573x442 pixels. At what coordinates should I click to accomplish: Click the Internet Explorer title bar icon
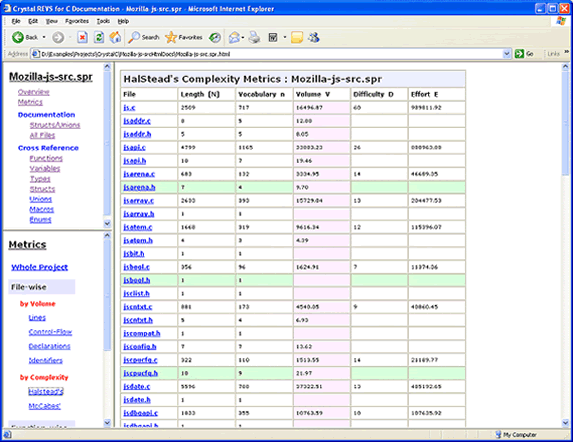pos(7,8)
